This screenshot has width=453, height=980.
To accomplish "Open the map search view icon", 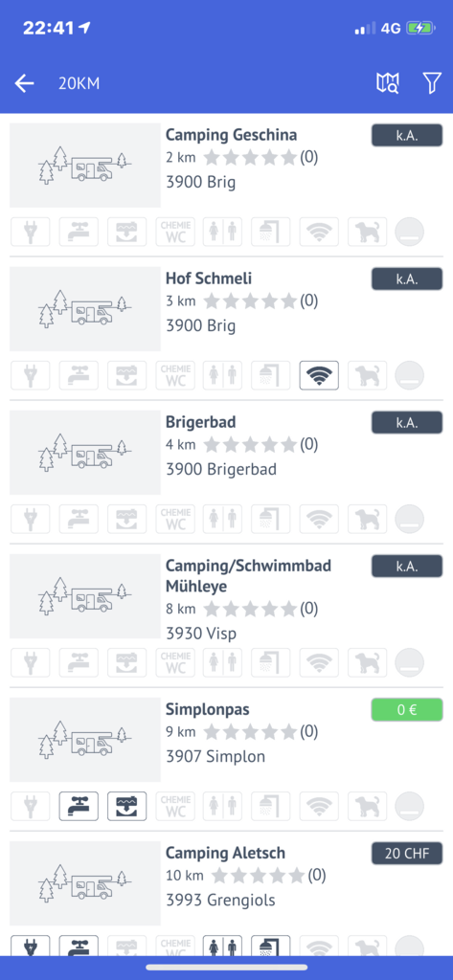I will (387, 83).
